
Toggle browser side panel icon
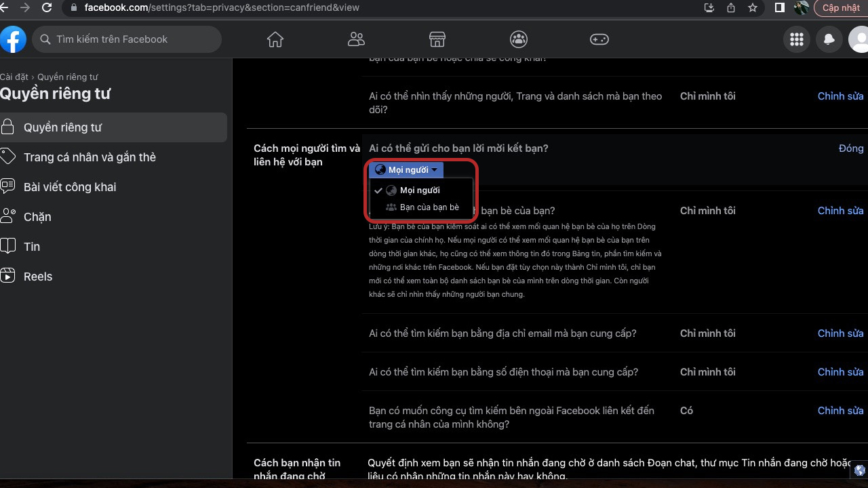(780, 8)
